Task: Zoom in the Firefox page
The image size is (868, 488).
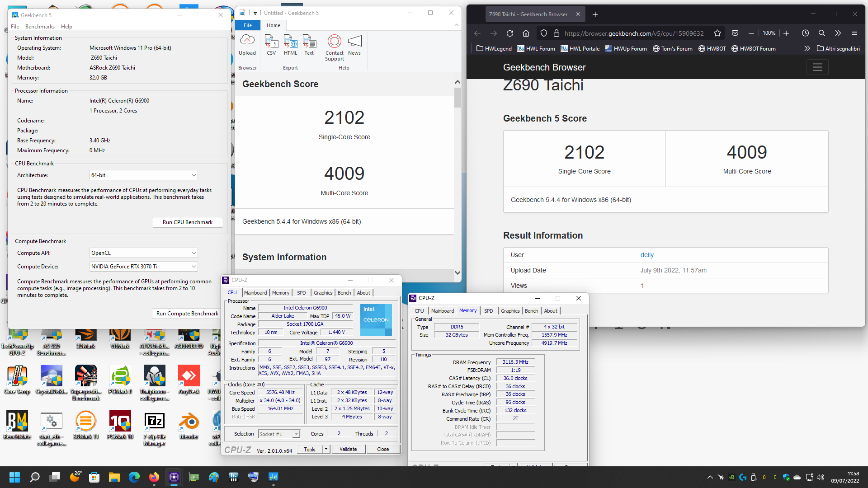Action: tap(786, 33)
